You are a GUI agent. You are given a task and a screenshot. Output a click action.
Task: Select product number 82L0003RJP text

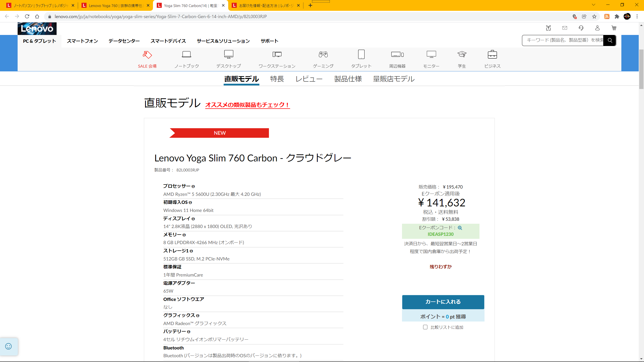(188, 170)
